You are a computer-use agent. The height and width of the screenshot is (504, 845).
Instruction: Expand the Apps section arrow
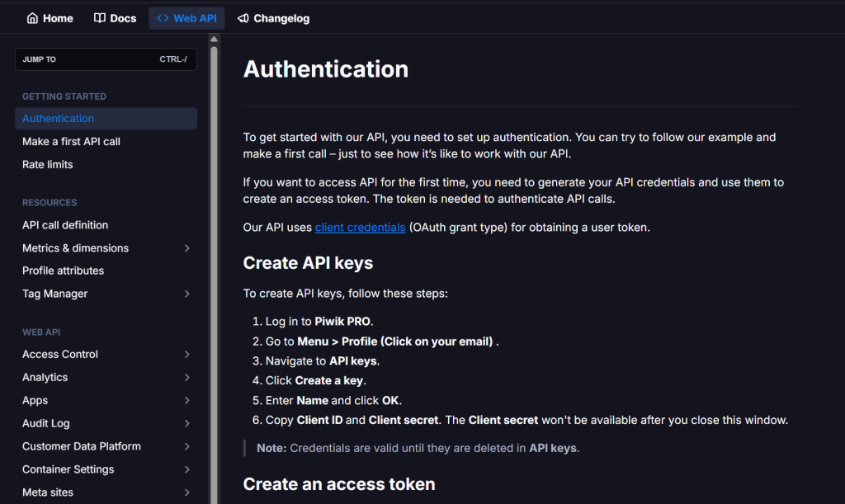tap(187, 401)
